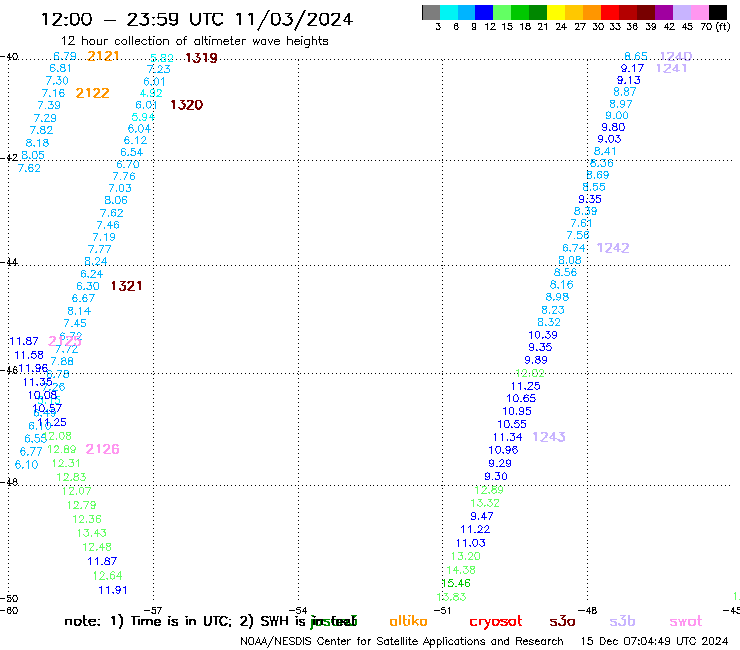Click the wave height value 8.18
The width and height of the screenshot is (740, 650).
[37, 143]
